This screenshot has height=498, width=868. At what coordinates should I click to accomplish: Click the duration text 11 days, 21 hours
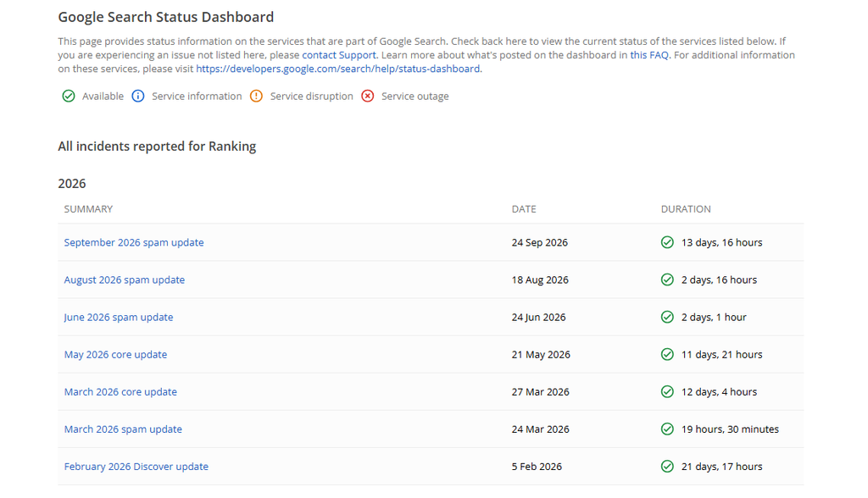(722, 355)
